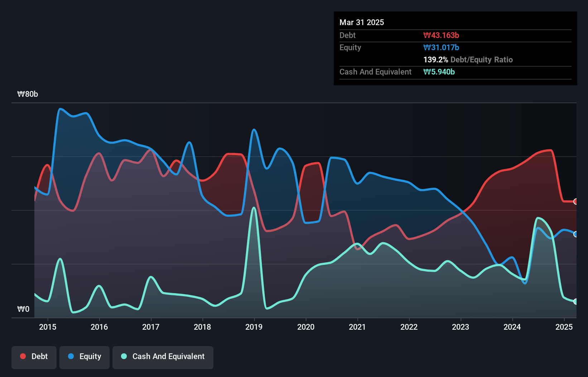Click the ₩80b y-axis label

28,94
